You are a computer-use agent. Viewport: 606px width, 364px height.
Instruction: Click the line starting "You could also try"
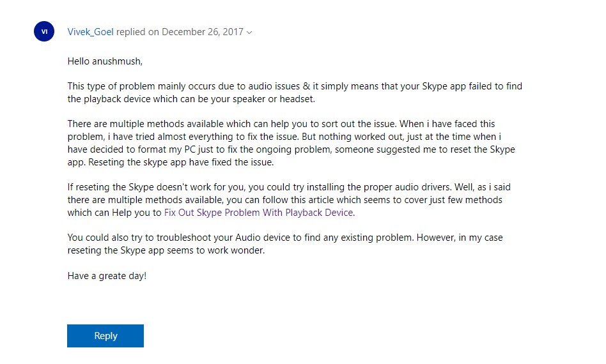pyautogui.click(x=285, y=238)
